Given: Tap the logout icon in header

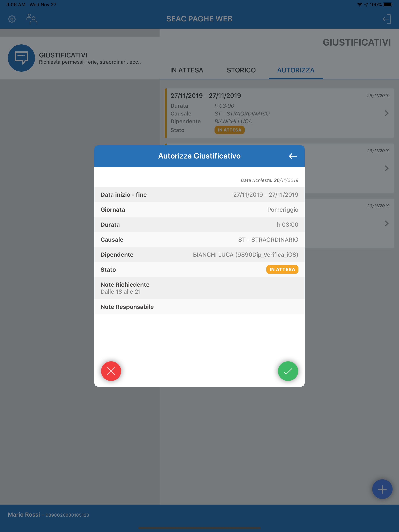Looking at the screenshot, I should pos(387,19).
